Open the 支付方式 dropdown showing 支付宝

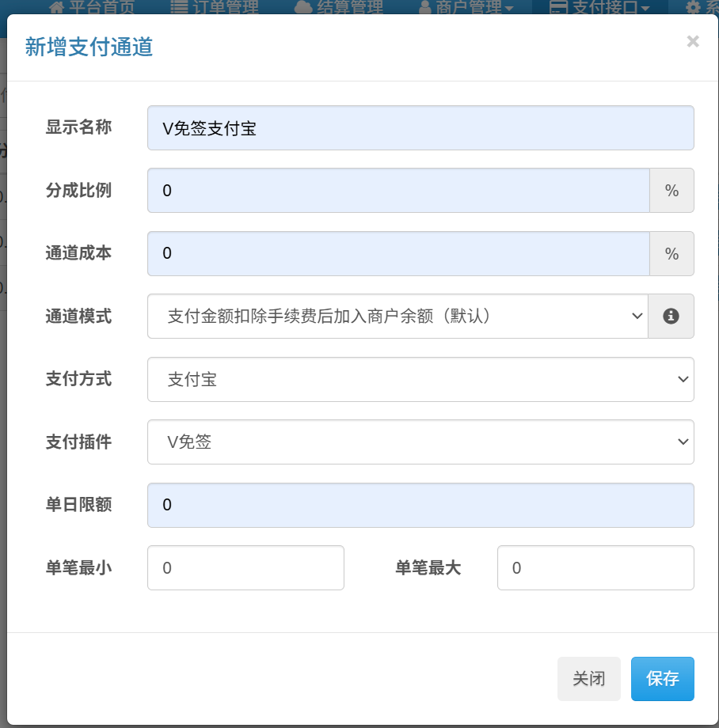420,379
